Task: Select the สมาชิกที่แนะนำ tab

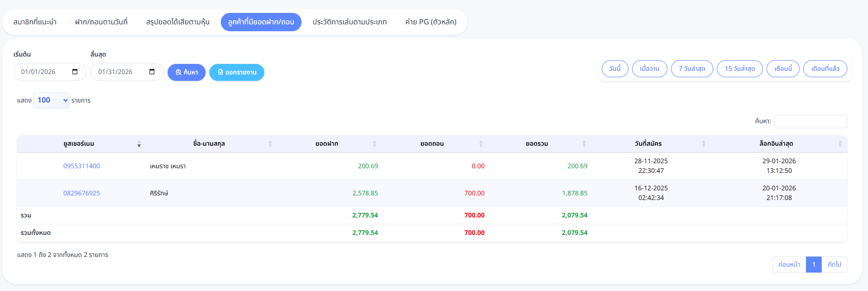Action: click(x=35, y=22)
